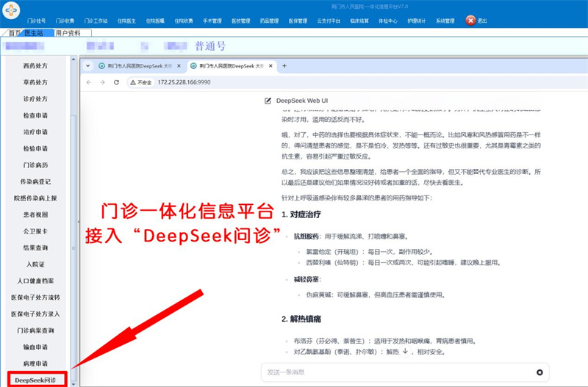The height and width of the screenshot is (387, 588).
Task: Open 输血申请 in sidebar
Action: pos(35,347)
